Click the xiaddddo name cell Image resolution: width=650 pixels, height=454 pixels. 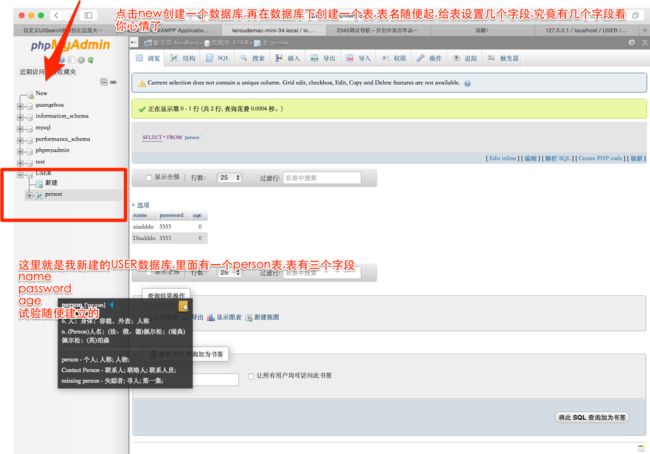pyautogui.click(x=143, y=227)
